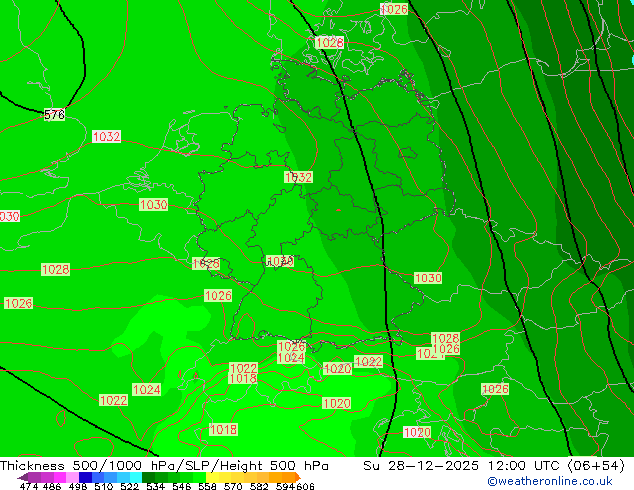Pick the darkest green legend swatch above 534

click(148, 477)
